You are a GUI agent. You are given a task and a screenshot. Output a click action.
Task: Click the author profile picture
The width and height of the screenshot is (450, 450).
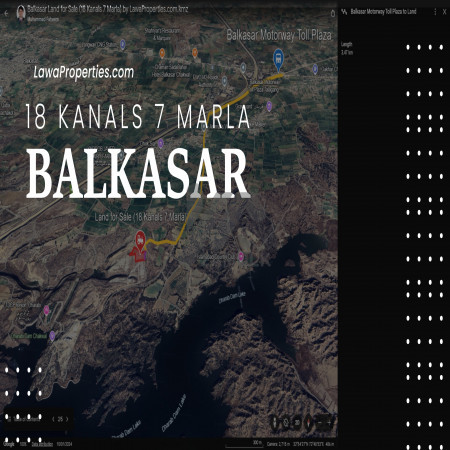pos(21,13)
